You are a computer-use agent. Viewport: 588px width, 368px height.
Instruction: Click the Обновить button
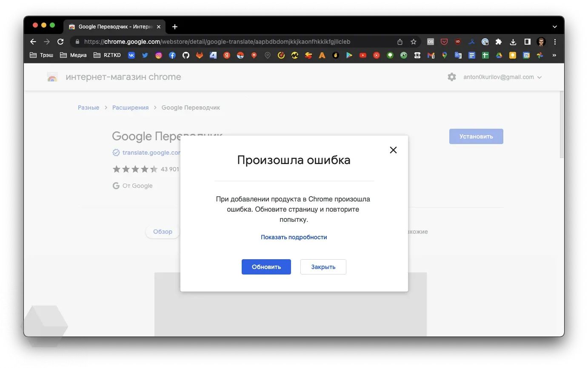[266, 267]
